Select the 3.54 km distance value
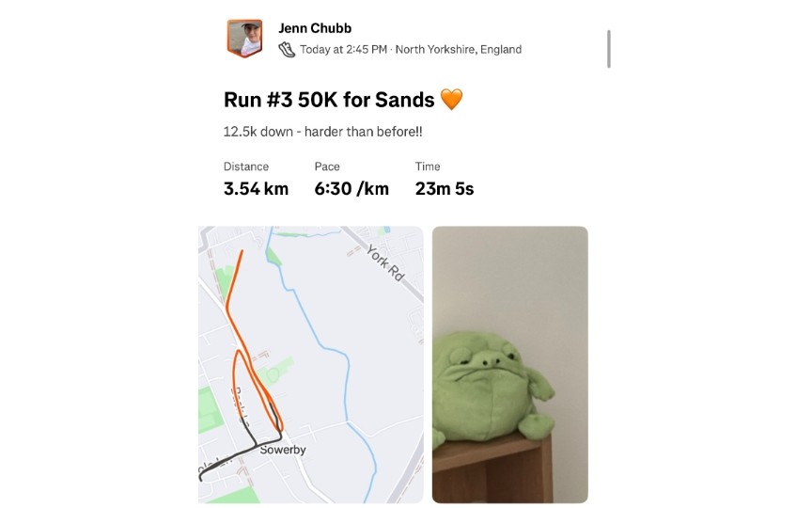This screenshot has width=812, height=508. [256, 188]
